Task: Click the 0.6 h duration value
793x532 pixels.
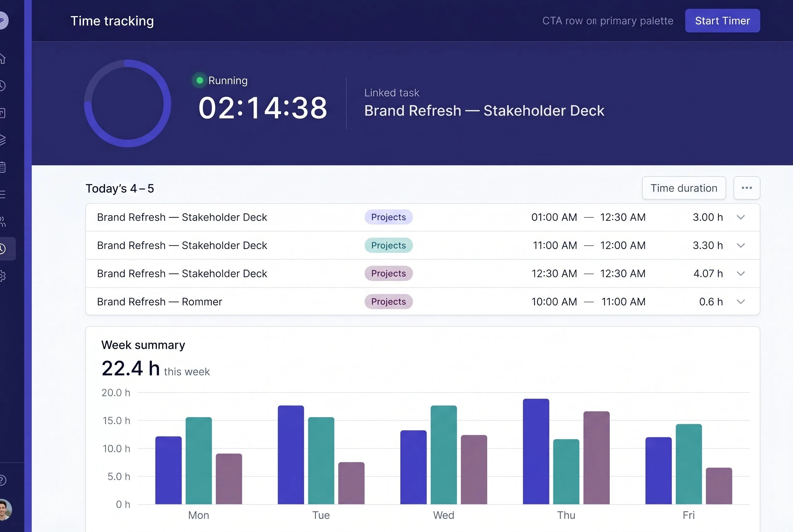Action: click(711, 302)
